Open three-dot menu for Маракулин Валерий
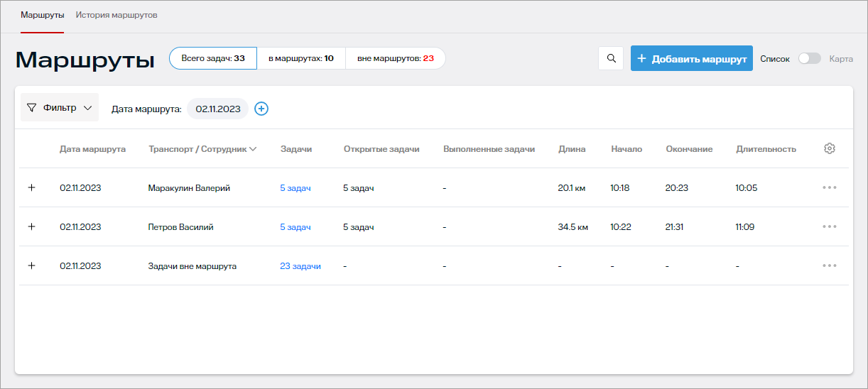This screenshot has width=868, height=389. pyautogui.click(x=829, y=187)
